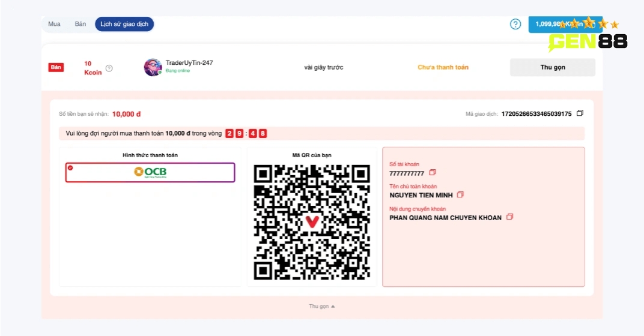This screenshot has width=644, height=336.
Task: Click the countdown timer 29:48
Action: (x=246, y=133)
